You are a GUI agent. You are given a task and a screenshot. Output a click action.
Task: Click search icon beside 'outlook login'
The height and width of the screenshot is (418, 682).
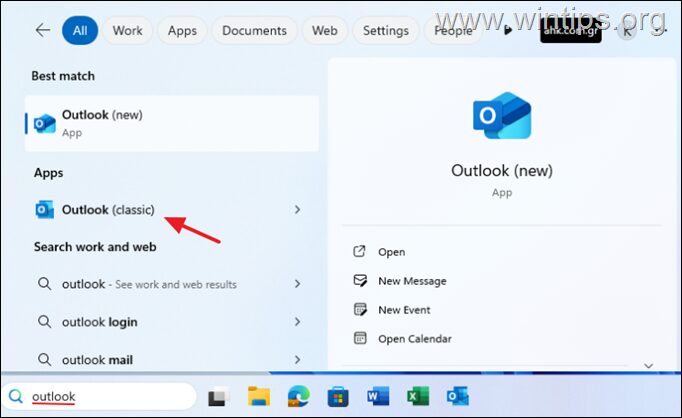[44, 322]
